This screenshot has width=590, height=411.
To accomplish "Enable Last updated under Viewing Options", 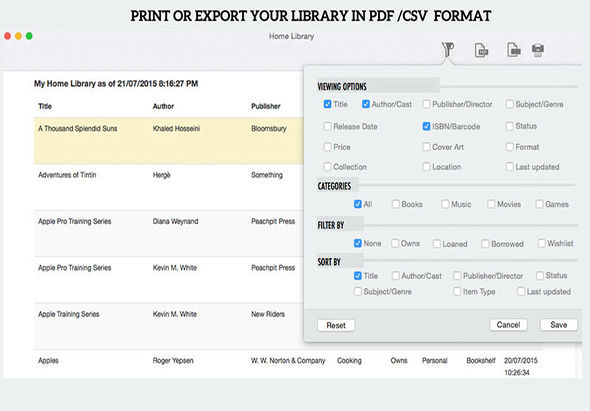I will (x=509, y=166).
